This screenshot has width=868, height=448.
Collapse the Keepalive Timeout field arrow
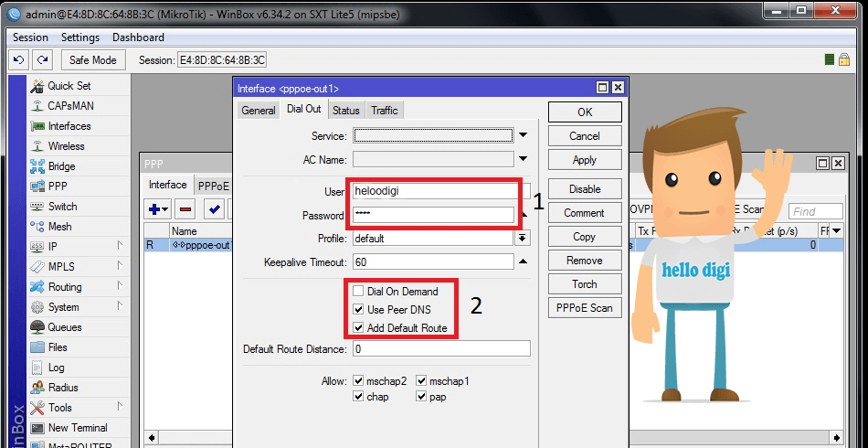pos(524,261)
